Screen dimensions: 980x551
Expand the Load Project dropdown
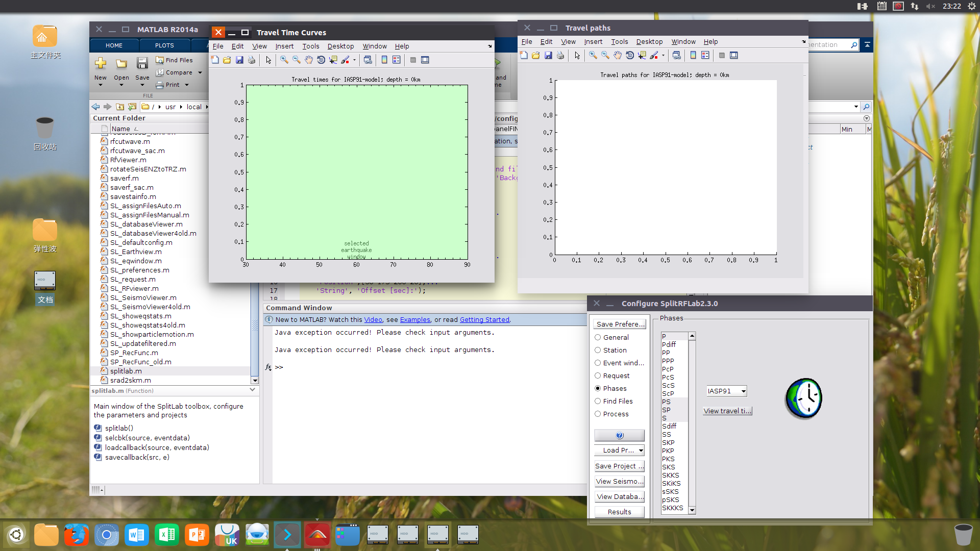[641, 450]
